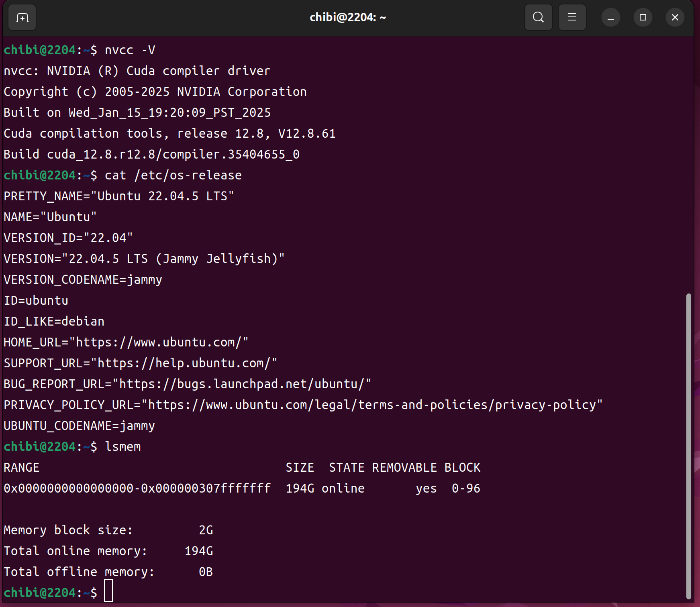Open the terminal search tool
The image size is (700, 607).
click(538, 18)
